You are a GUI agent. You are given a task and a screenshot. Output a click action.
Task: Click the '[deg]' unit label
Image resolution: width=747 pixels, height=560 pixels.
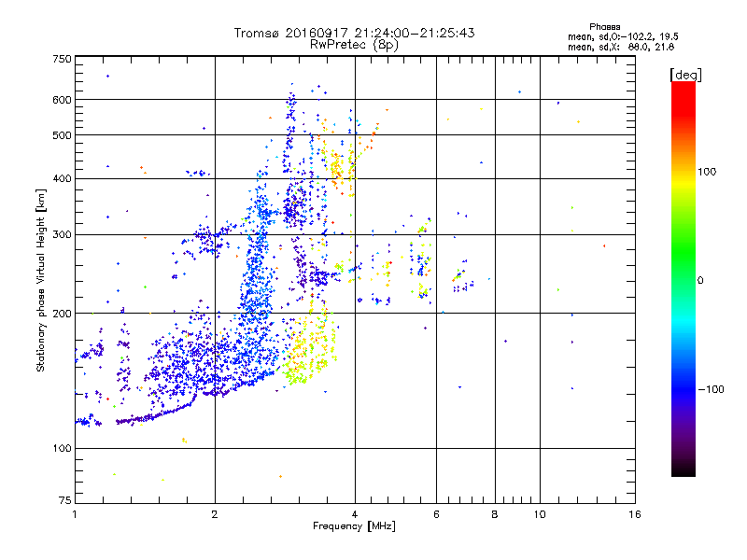tap(685, 75)
